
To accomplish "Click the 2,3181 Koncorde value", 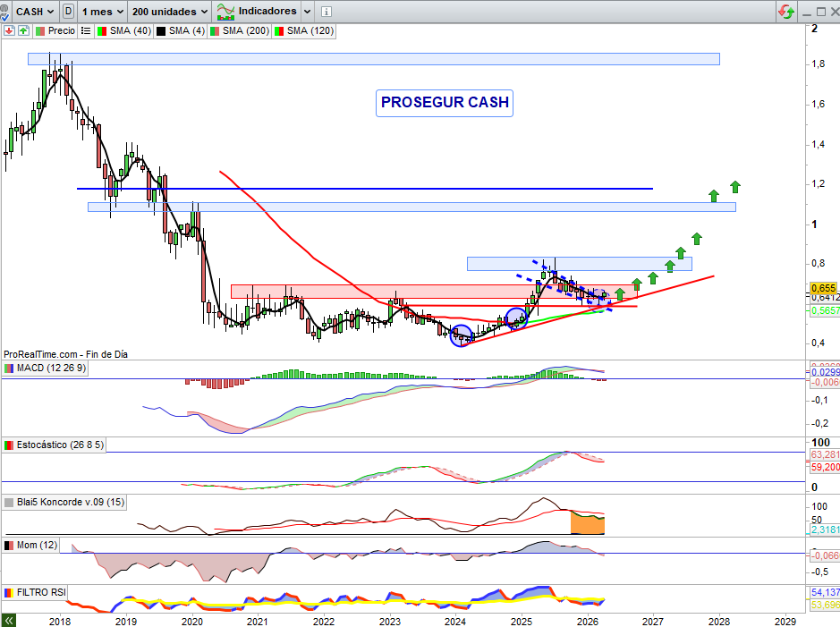I will pyautogui.click(x=825, y=530).
